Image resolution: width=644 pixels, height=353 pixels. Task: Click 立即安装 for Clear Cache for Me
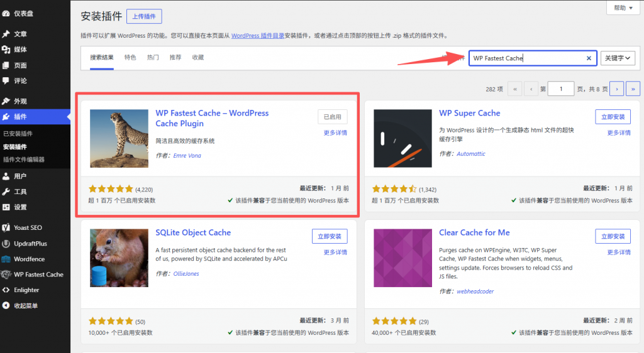tap(613, 236)
